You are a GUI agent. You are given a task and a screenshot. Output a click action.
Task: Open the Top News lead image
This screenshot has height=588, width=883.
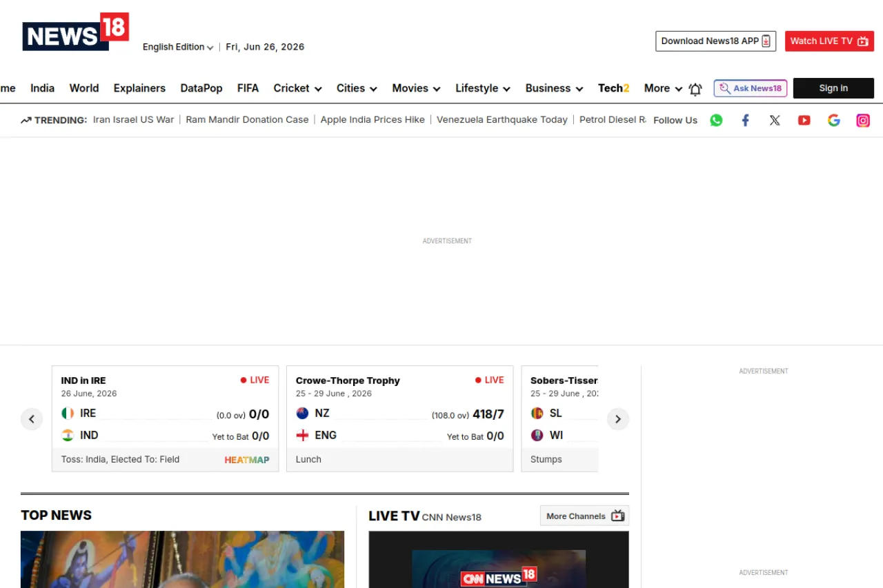pyautogui.click(x=182, y=559)
